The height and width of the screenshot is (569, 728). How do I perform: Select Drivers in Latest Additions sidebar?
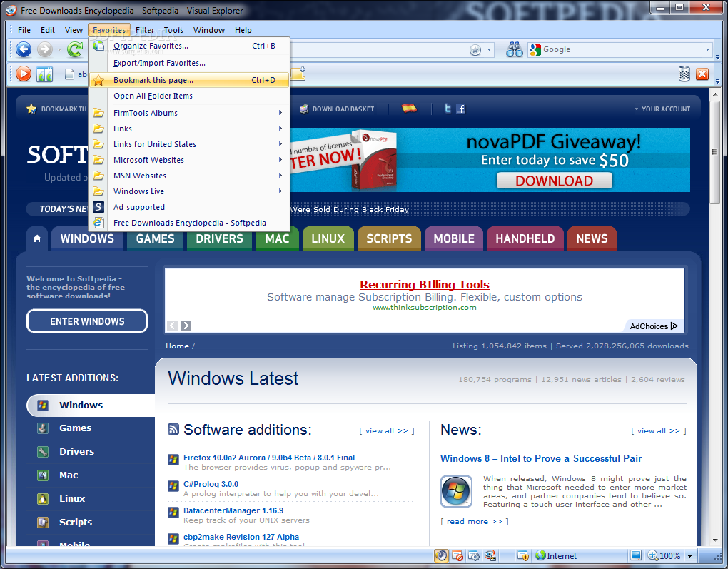76,451
